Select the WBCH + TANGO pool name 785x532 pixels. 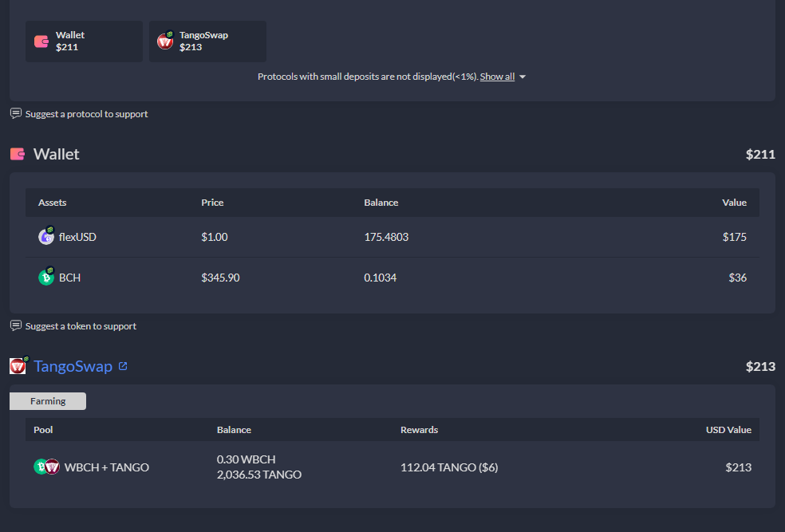click(x=107, y=467)
